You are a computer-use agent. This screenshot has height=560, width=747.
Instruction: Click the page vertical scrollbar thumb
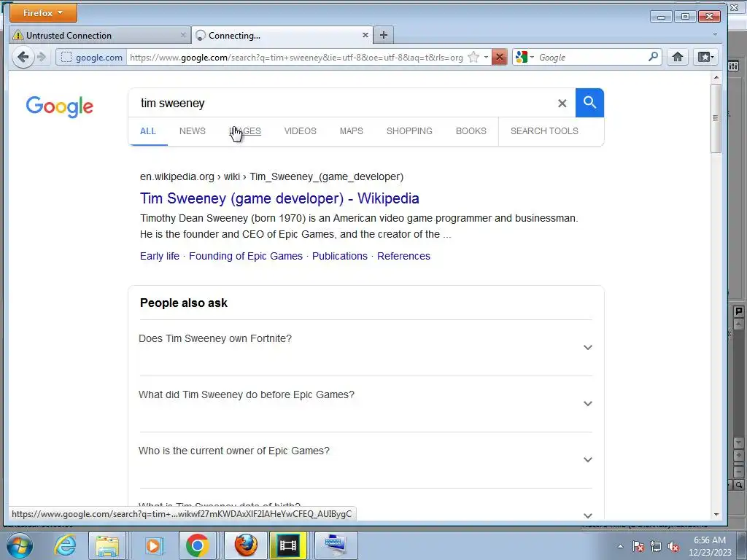(716, 118)
